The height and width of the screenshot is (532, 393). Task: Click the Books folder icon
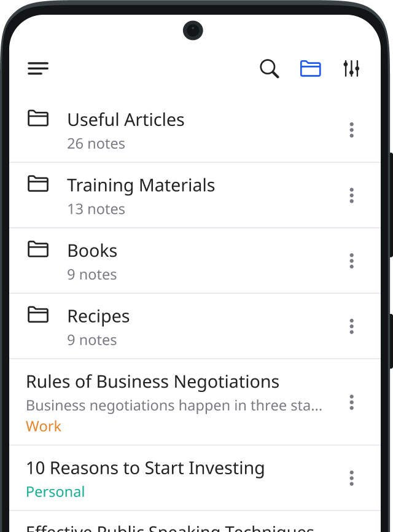tap(38, 249)
